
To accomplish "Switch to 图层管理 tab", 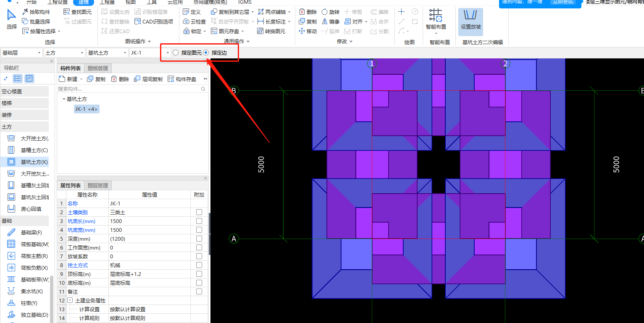I will pos(98,185).
